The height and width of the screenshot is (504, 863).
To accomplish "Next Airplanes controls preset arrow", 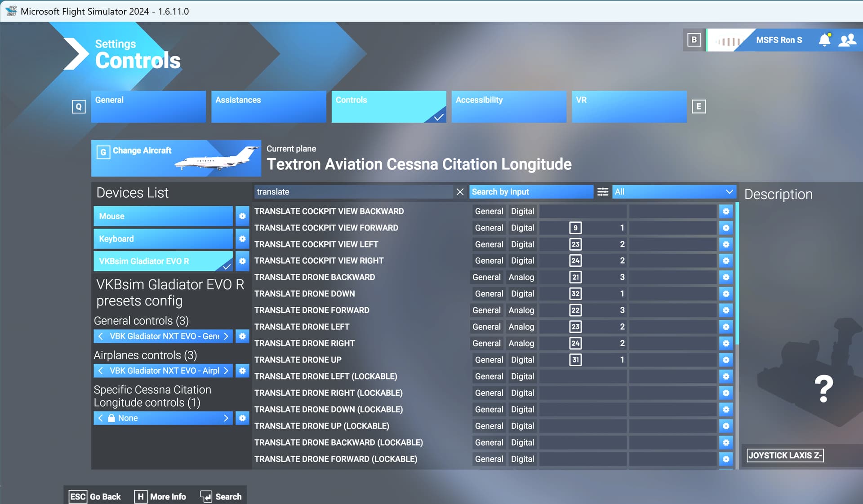I will pyautogui.click(x=226, y=371).
